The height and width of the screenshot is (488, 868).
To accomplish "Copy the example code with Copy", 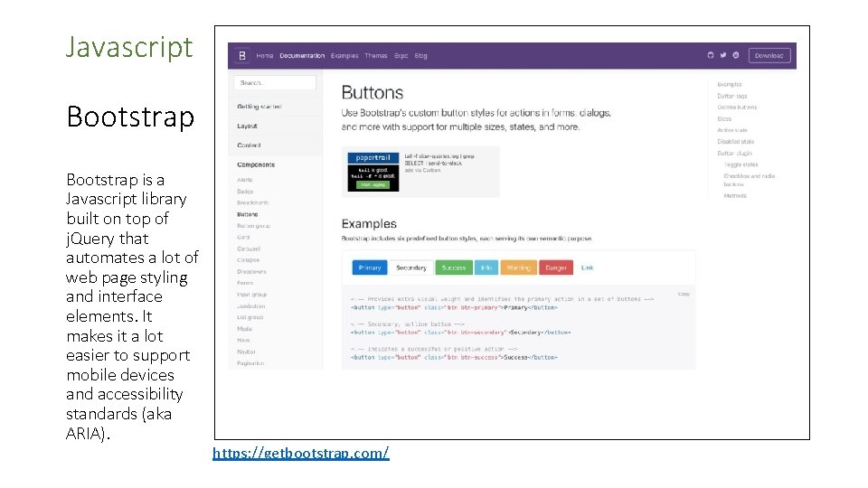I will tap(684, 294).
